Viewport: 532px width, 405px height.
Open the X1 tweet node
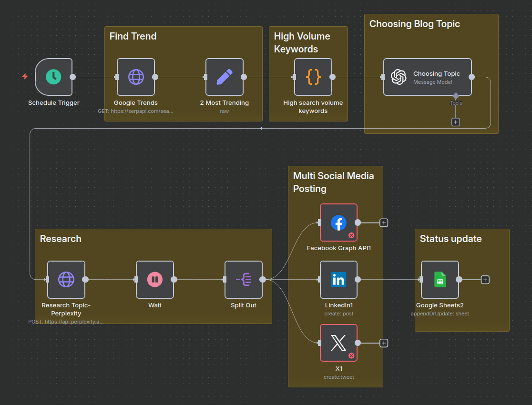pos(338,343)
